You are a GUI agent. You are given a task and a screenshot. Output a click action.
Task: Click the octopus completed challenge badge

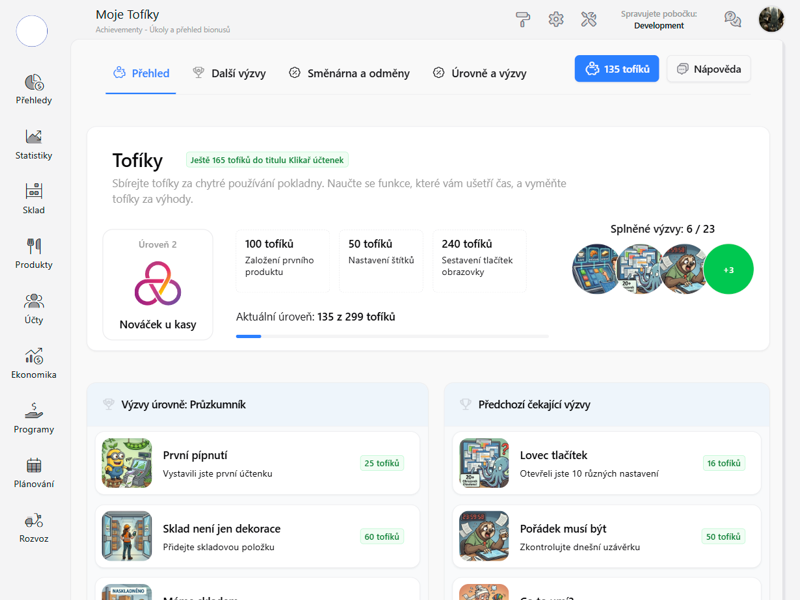coord(639,269)
